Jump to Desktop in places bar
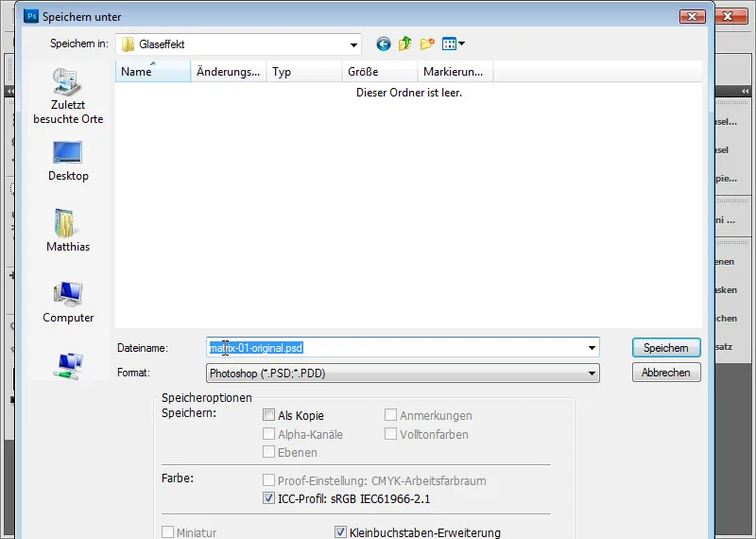This screenshot has height=539, width=756. 68,162
